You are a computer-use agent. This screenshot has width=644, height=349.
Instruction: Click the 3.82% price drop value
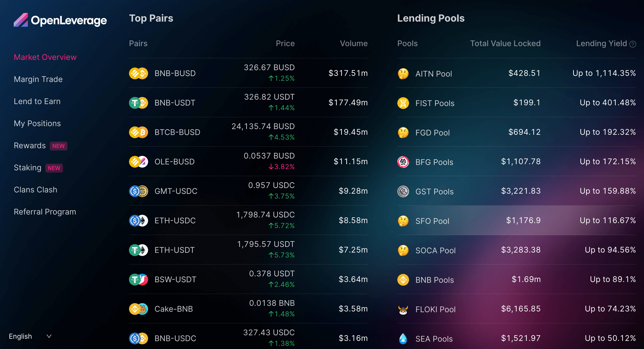(x=282, y=167)
